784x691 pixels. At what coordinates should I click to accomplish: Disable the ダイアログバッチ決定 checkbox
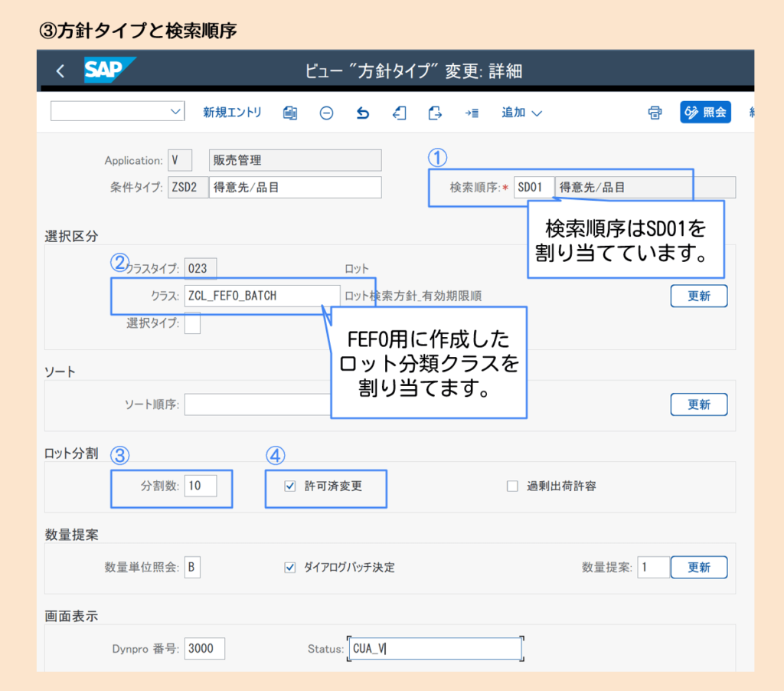pos(289,567)
